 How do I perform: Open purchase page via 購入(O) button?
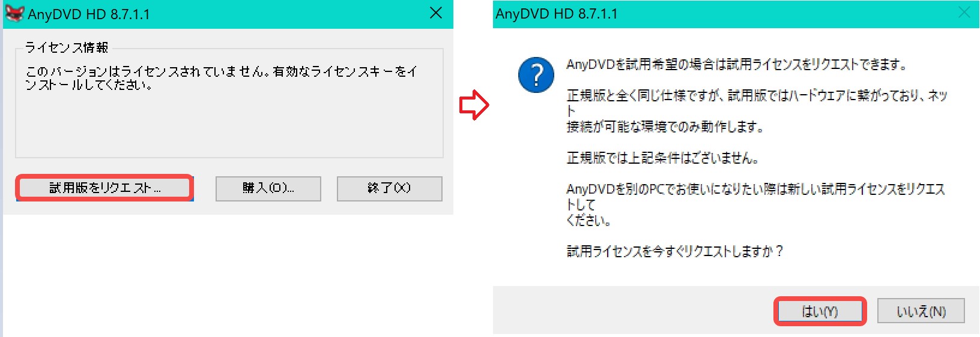pyautogui.click(x=268, y=188)
